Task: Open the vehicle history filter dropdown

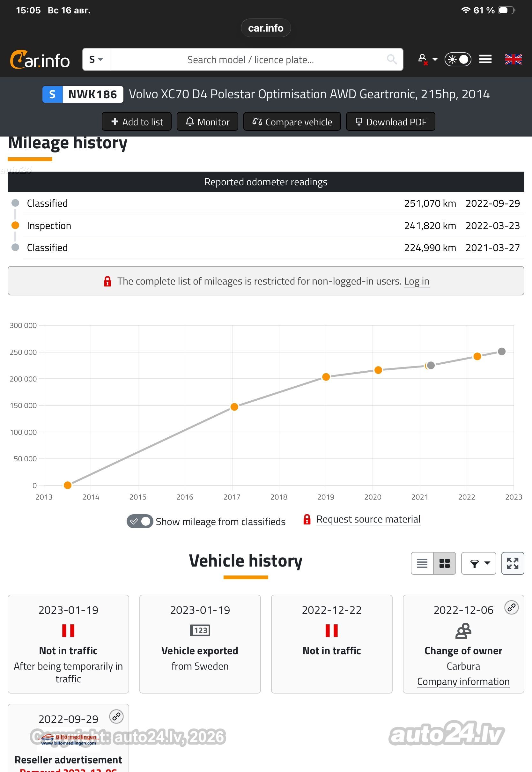Action: 479,563
